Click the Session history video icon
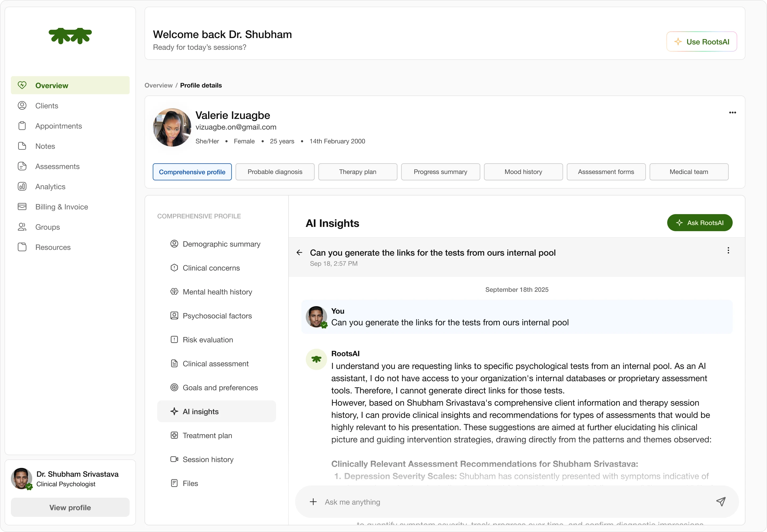Viewport: 767px width, 532px height. pos(174,459)
